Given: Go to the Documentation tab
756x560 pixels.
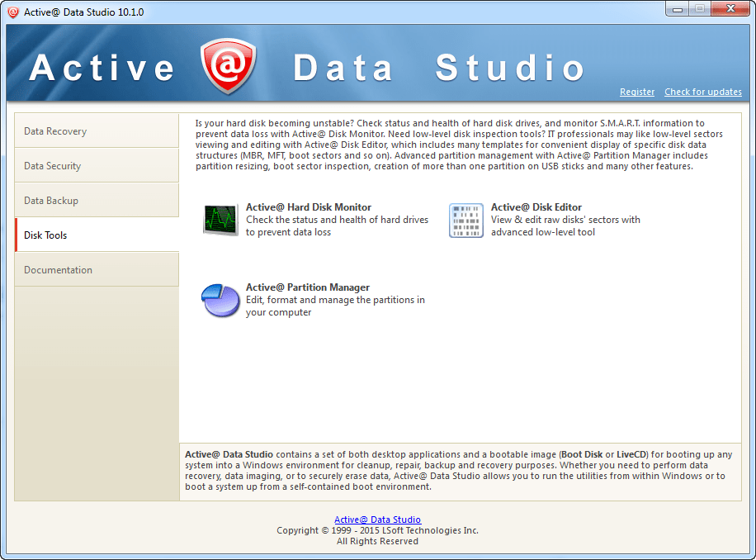Looking at the screenshot, I should tap(97, 269).
